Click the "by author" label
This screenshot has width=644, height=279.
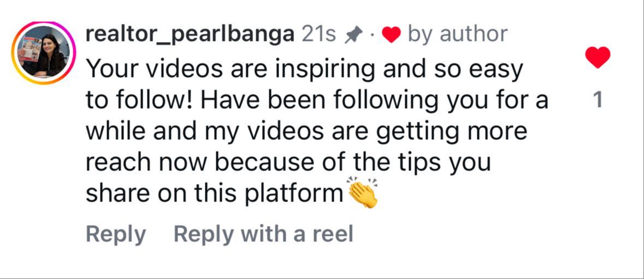pyautogui.click(x=458, y=34)
